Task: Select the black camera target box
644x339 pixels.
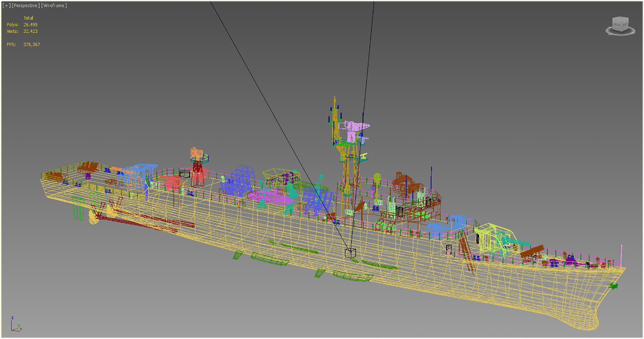Action: [350, 253]
